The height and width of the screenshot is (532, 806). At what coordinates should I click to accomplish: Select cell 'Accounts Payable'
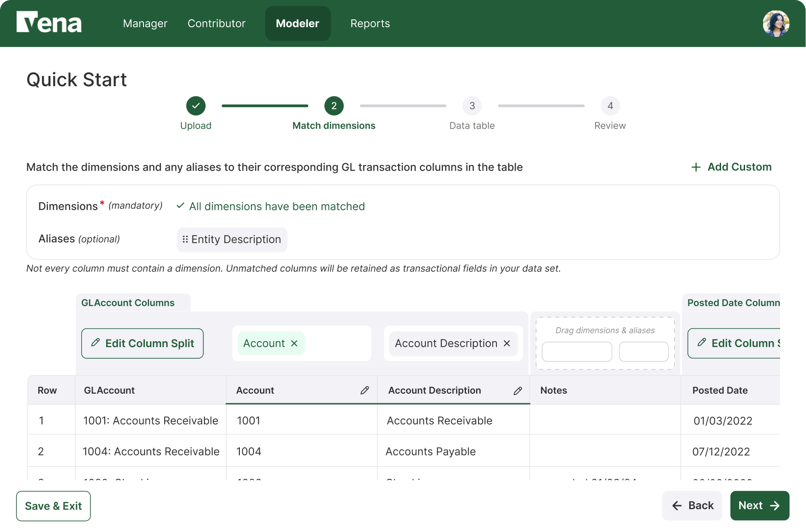point(453,451)
